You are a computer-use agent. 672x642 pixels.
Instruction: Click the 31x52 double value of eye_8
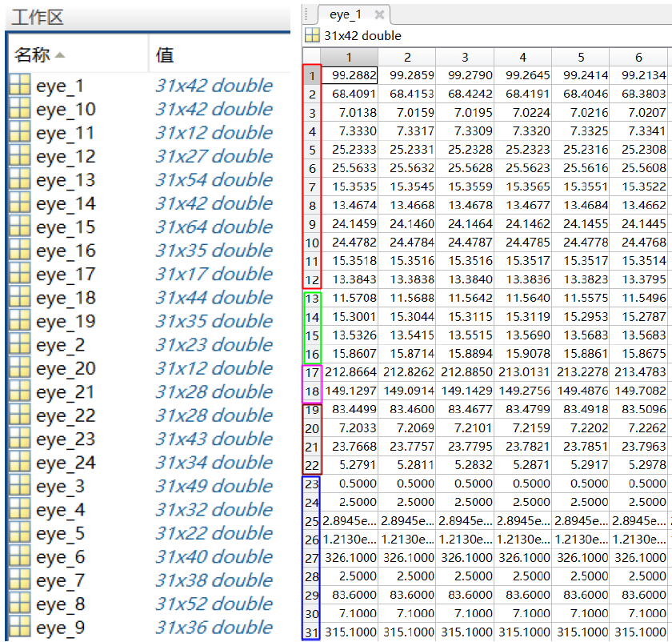tap(214, 604)
